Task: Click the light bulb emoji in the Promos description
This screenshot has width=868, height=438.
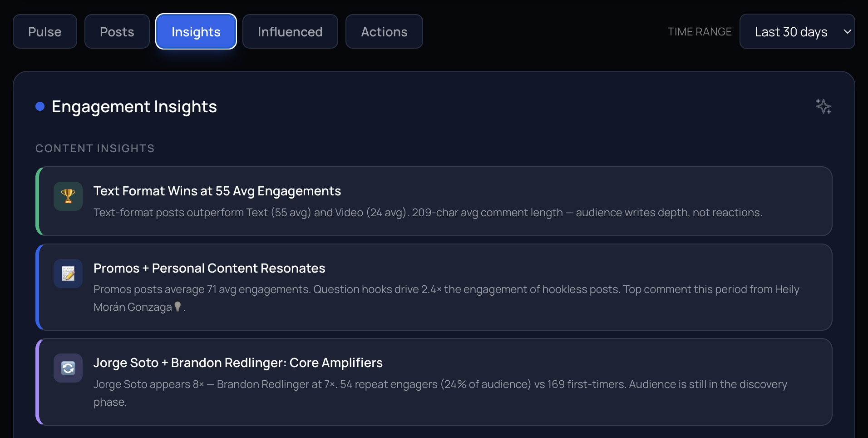Action: [x=178, y=307]
